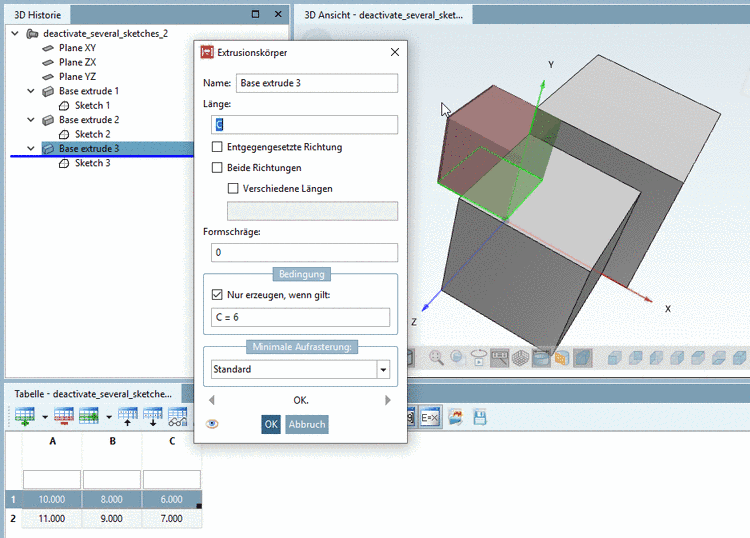Click the filter box under column A
This screenshot has width=750, height=538.
(52, 479)
